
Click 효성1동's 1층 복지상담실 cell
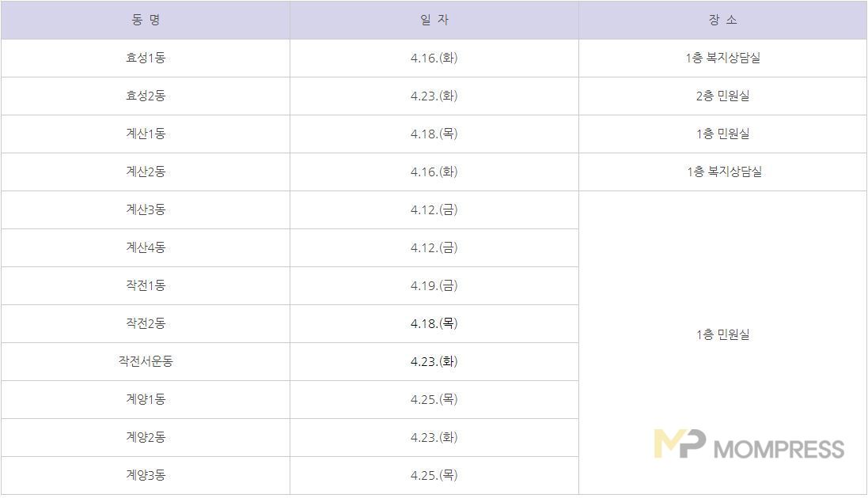click(722, 58)
